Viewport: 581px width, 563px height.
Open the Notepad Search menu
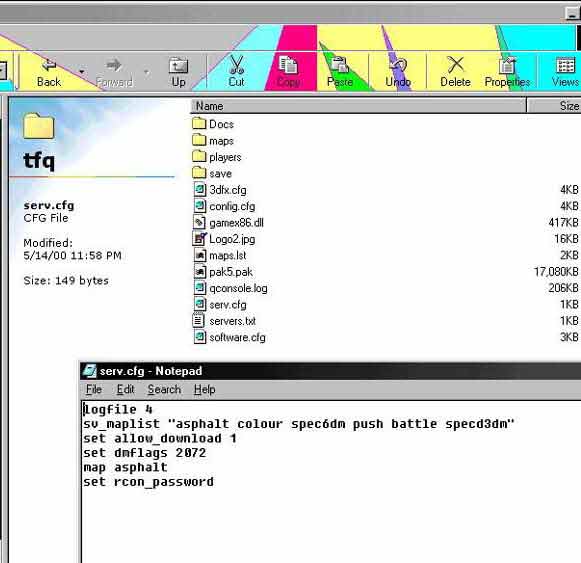click(x=164, y=389)
